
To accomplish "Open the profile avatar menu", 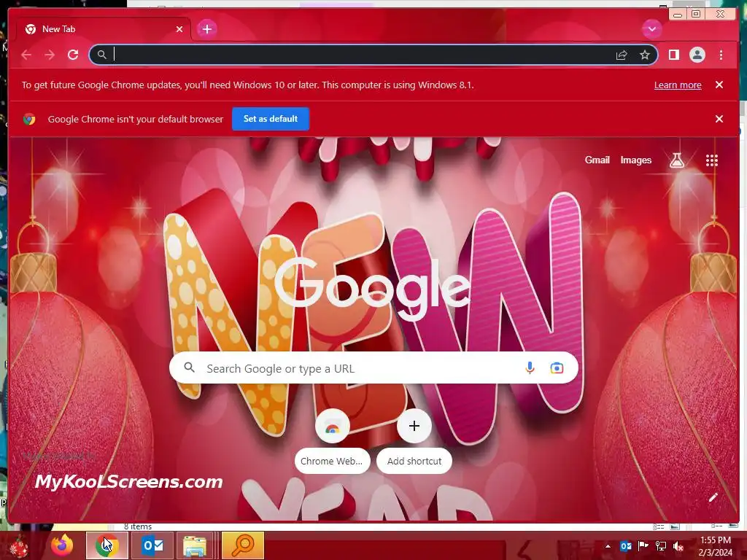I will coord(697,55).
